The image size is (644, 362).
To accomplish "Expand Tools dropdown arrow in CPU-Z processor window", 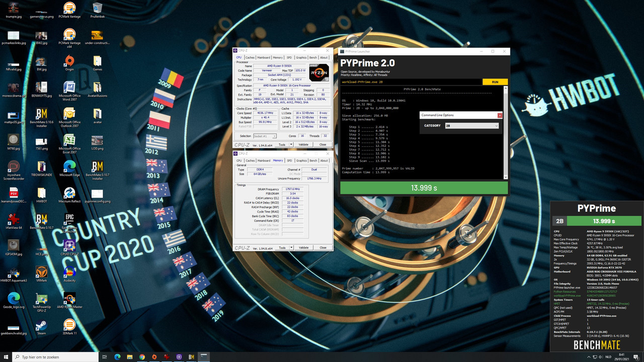I will [290, 144].
